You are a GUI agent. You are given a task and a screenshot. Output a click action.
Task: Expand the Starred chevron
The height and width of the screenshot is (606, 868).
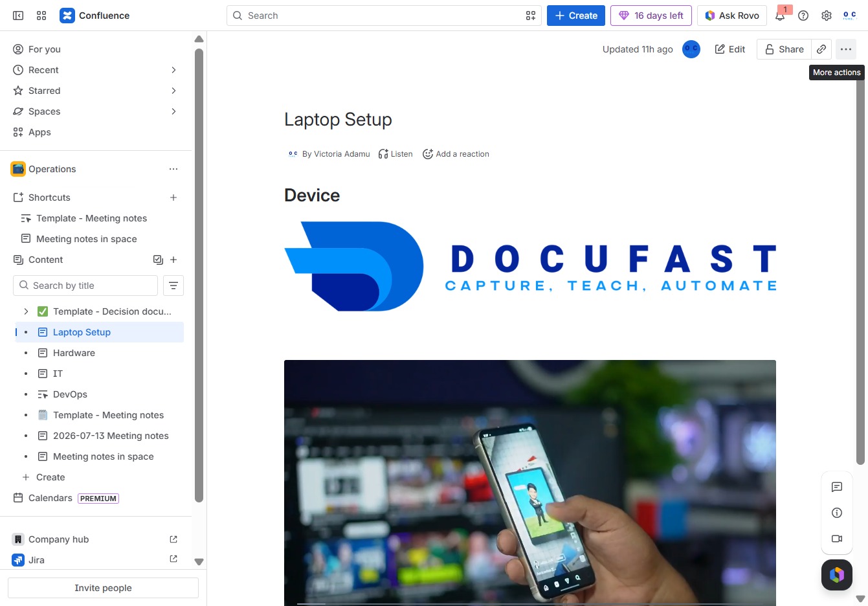173,91
